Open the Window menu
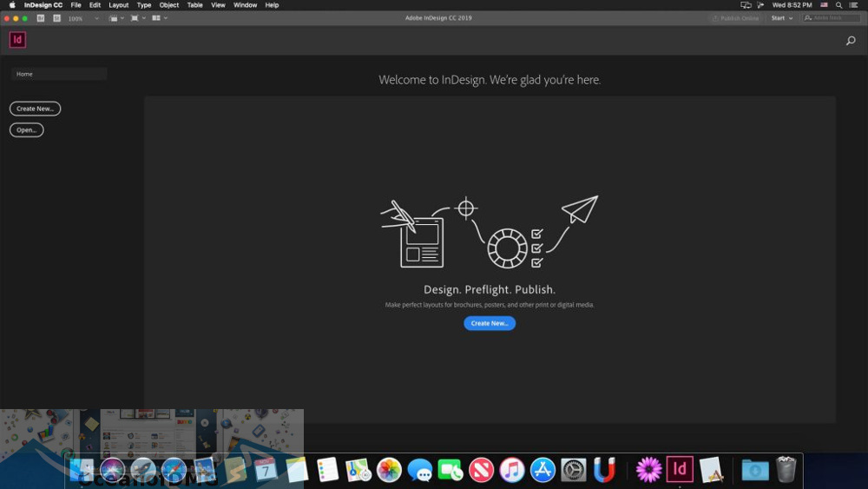 pos(246,5)
